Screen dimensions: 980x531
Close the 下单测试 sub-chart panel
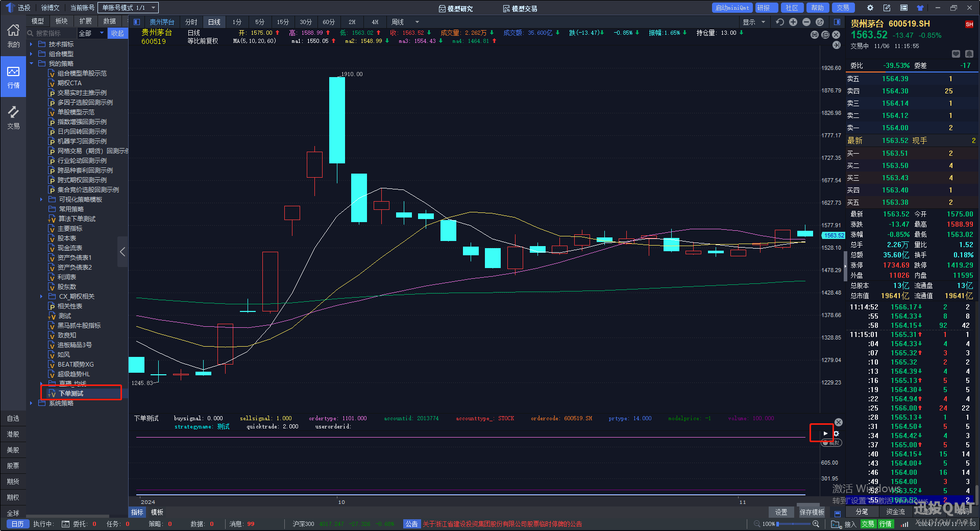pyautogui.click(x=838, y=422)
